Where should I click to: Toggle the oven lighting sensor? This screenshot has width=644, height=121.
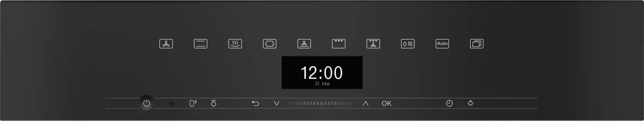[x=470, y=103]
